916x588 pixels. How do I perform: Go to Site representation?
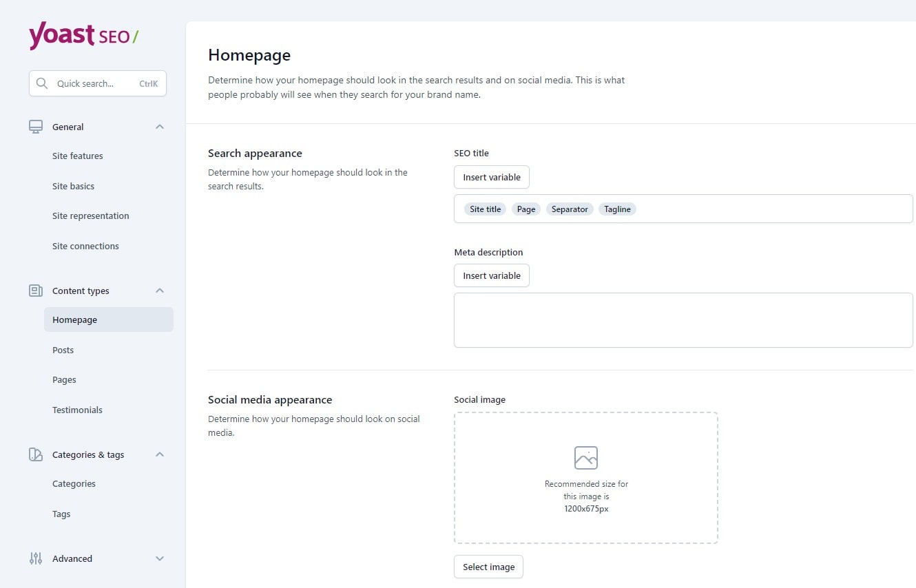91,216
